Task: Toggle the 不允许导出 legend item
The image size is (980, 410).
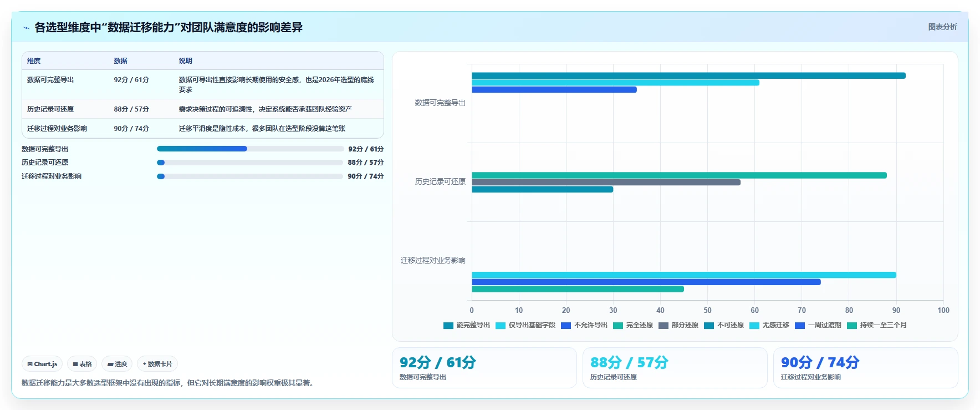Action: tap(584, 325)
